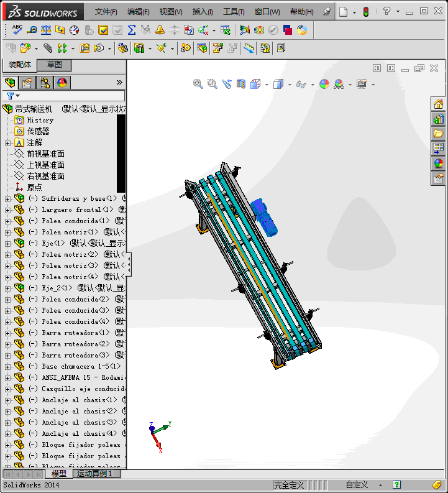Open Deviation Analysis color icon
Screen dimensions: 448x493
click(244, 30)
